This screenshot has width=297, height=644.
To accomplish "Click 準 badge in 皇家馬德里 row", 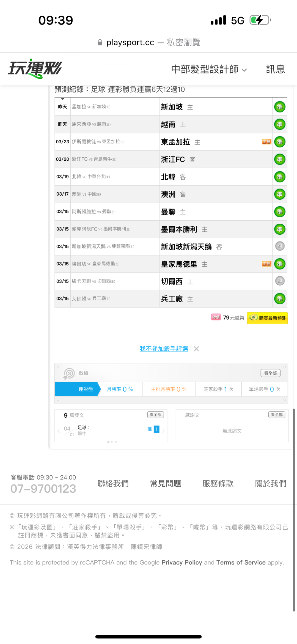I will click(280, 264).
